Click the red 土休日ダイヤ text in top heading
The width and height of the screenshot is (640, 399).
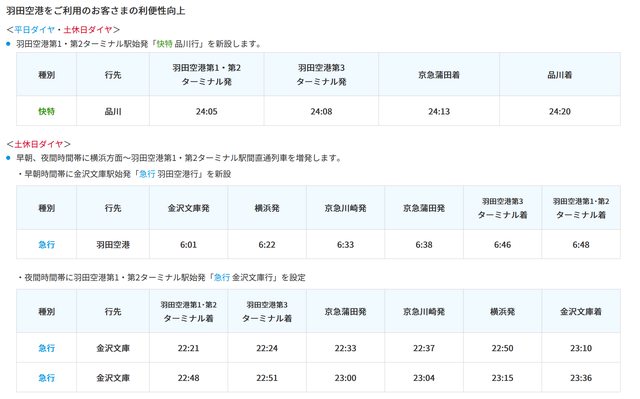(x=88, y=29)
